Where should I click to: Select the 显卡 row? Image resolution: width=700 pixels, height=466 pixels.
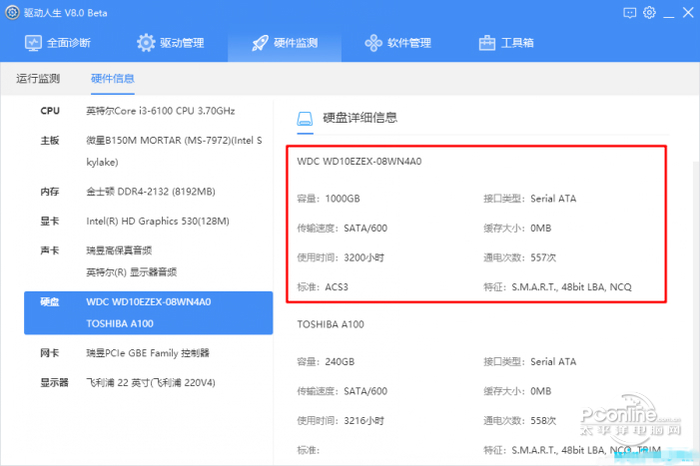[x=148, y=221]
